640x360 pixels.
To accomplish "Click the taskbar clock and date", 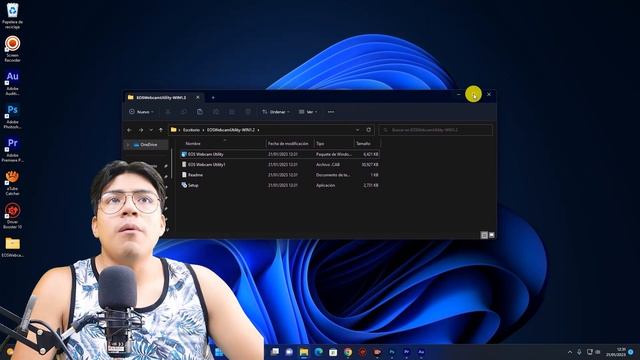I will pos(616,352).
